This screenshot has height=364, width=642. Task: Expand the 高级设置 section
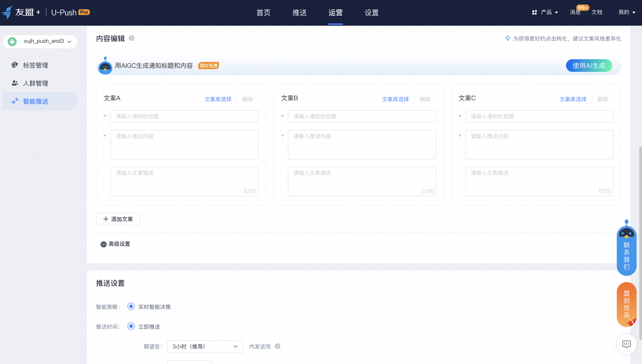pos(115,244)
